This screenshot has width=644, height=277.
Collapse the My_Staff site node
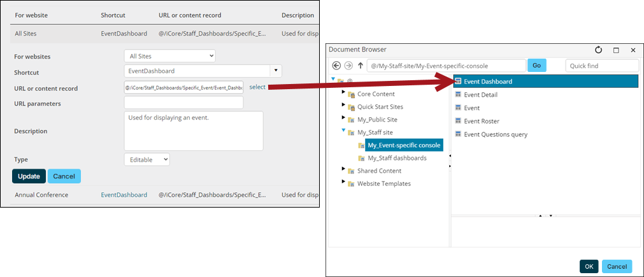(343, 131)
